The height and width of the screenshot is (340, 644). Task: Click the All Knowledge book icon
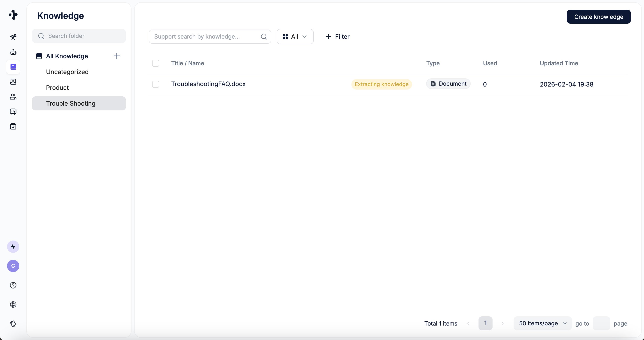(x=39, y=56)
